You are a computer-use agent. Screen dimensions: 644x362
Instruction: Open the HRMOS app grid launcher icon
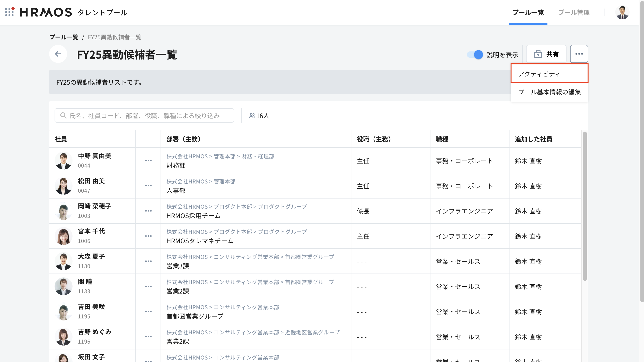9,12
